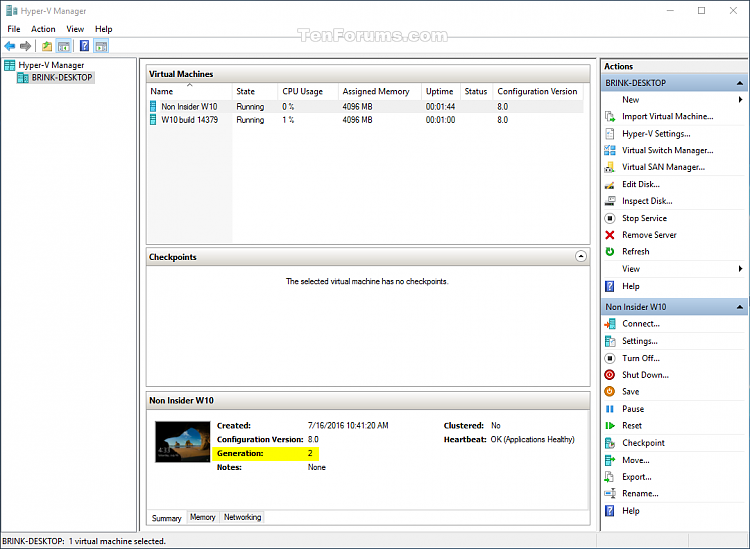Image resolution: width=750 pixels, height=549 pixels.
Task: Click the status bar text '1 virtual machine selected'
Action: [x=117, y=541]
